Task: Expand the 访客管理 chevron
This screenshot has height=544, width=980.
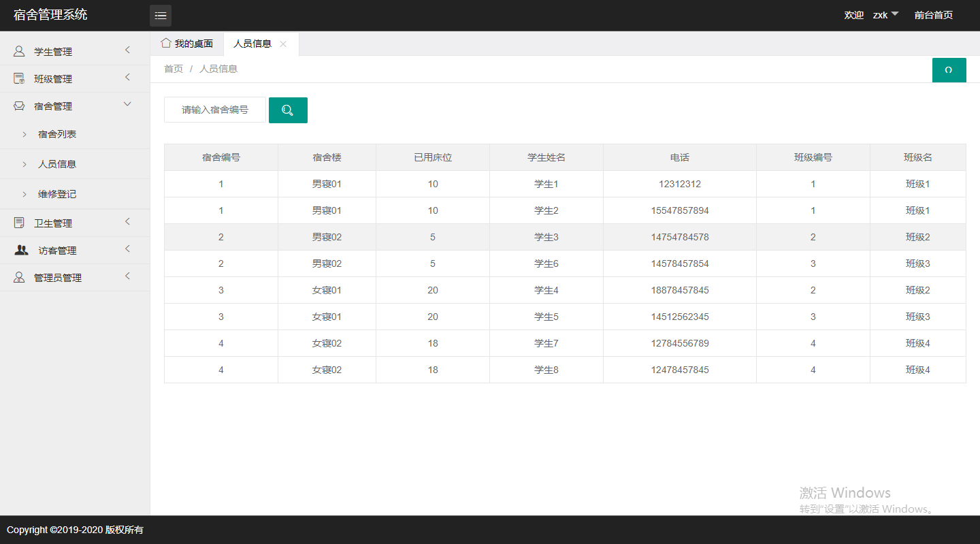Action: click(127, 249)
